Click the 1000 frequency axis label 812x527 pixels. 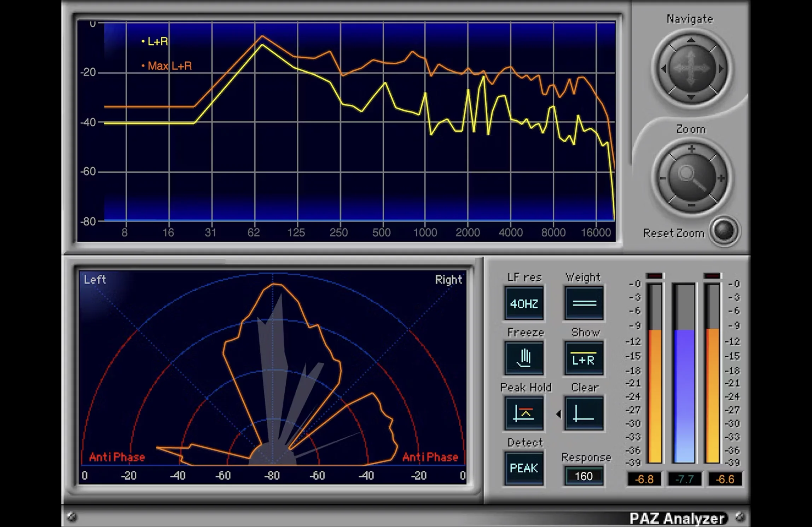(x=425, y=233)
